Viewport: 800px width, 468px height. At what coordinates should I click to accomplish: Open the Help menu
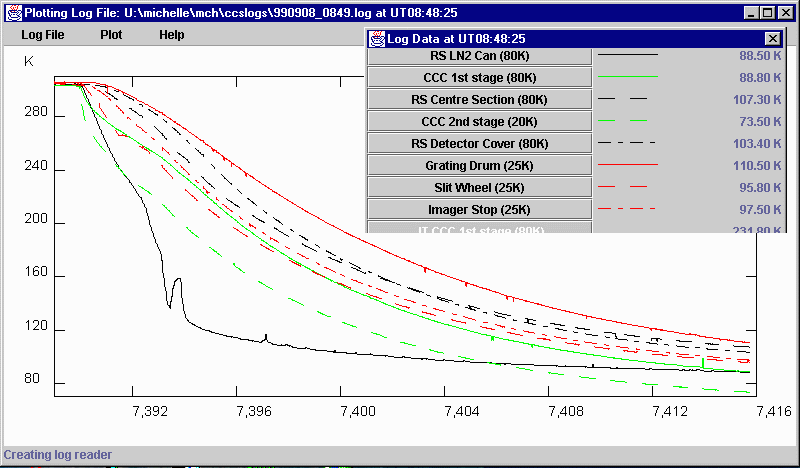coord(171,35)
